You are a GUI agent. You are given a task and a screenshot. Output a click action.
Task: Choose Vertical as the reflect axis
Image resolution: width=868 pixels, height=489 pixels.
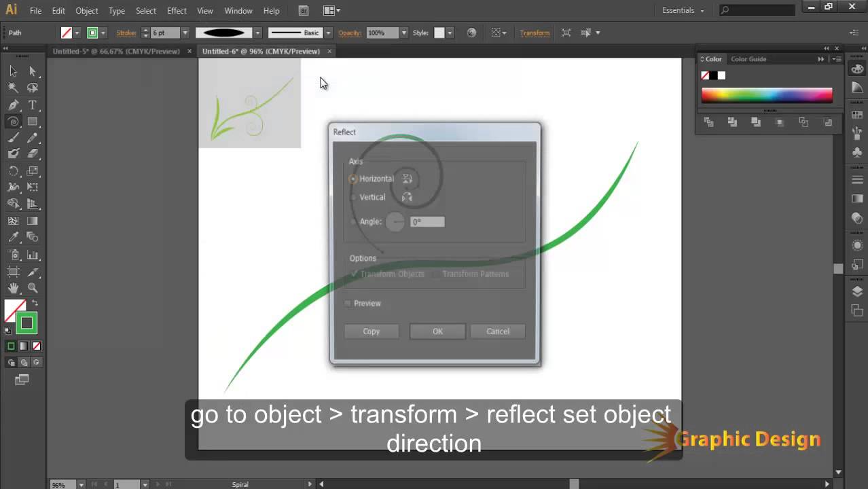pyautogui.click(x=353, y=197)
